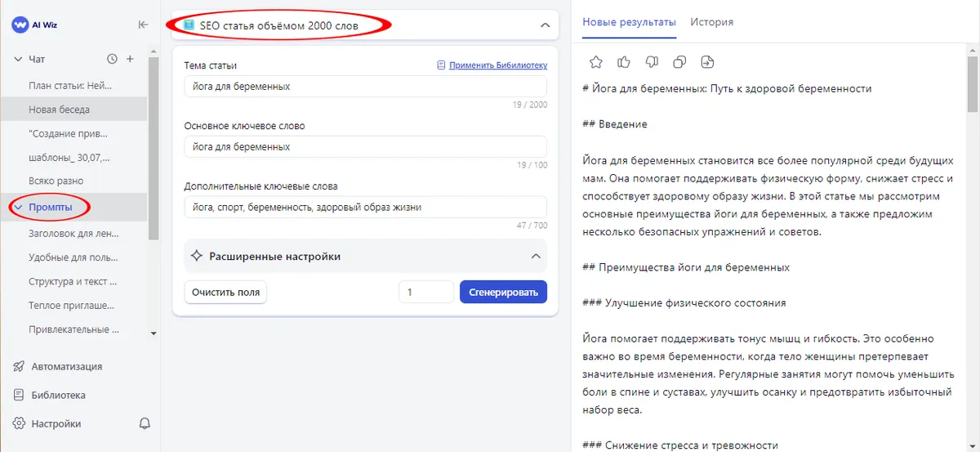
Task: Switch to the 'Новые результаты' tab
Action: coord(629,22)
